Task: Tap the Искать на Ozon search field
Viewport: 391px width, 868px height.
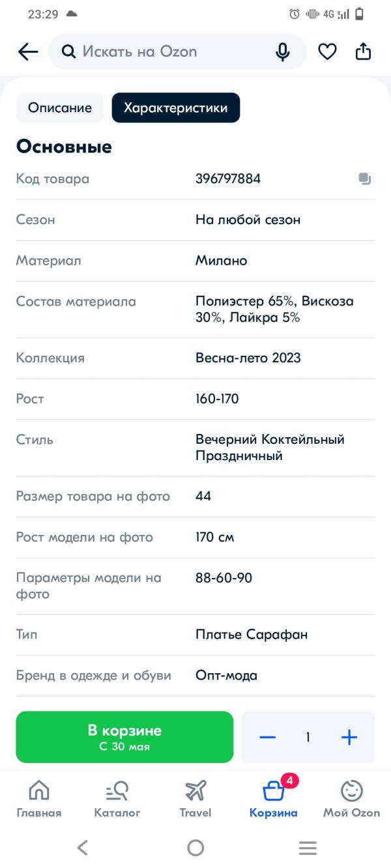Action: click(169, 52)
